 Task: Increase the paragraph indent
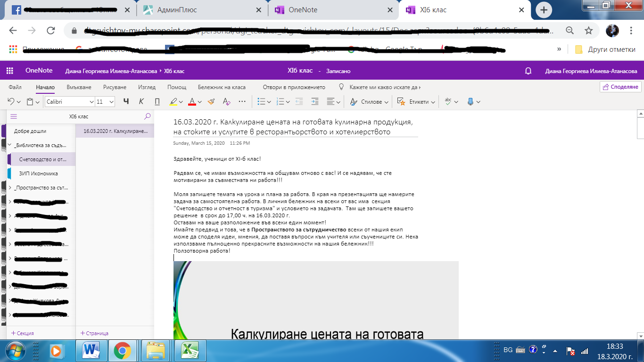point(315,101)
